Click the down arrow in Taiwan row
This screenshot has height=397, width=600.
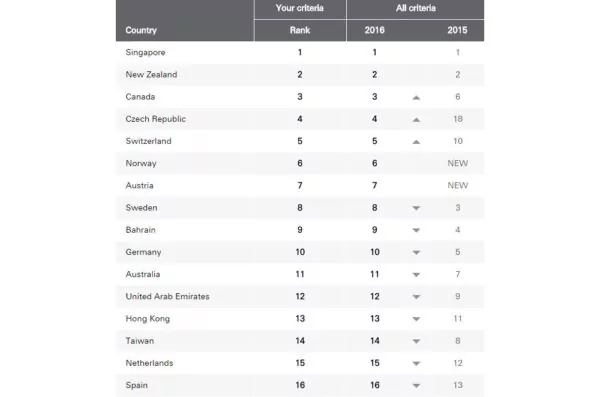pos(416,341)
